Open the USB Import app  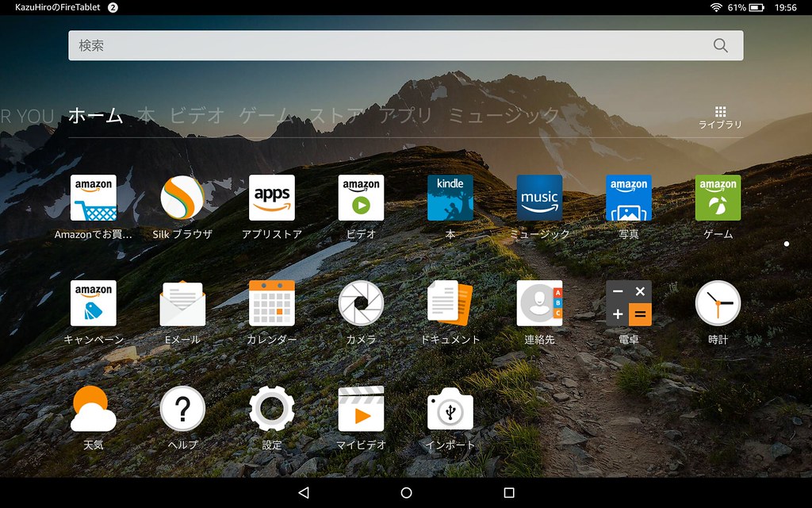(x=450, y=409)
